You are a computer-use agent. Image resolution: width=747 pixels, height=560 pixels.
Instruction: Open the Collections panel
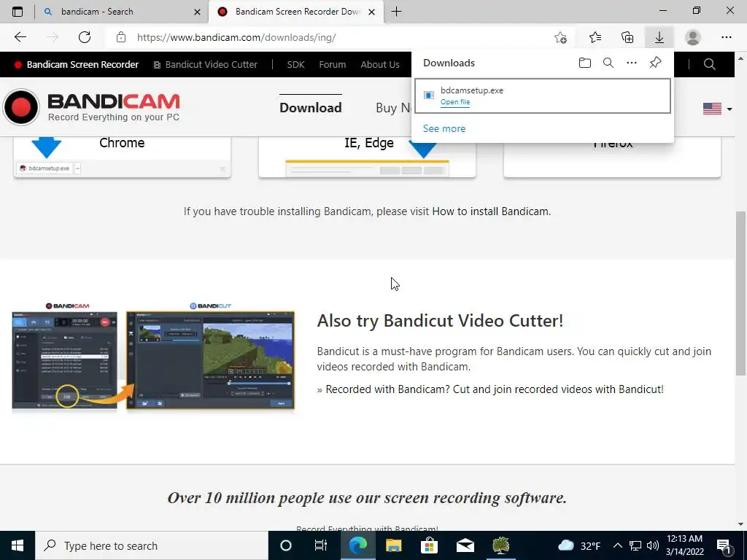[x=627, y=37]
